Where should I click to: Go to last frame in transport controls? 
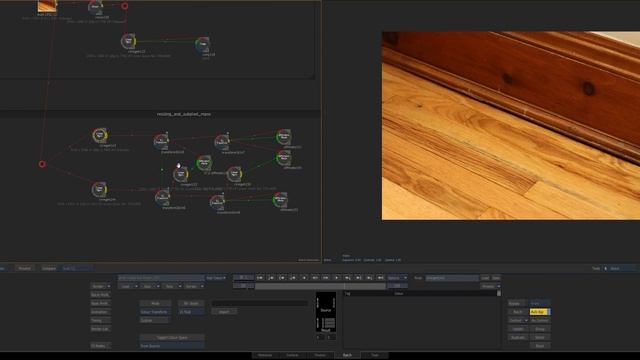click(380, 278)
